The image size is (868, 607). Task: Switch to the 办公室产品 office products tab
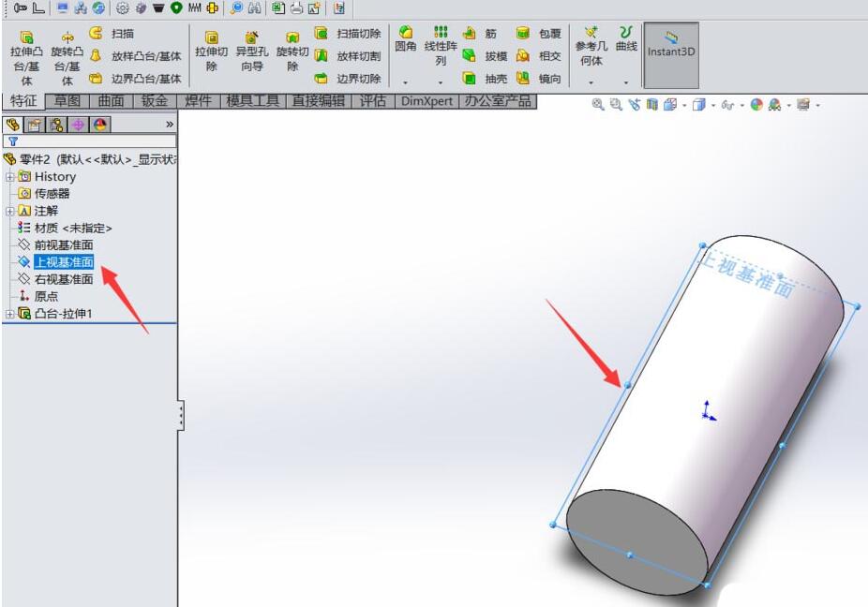499,101
